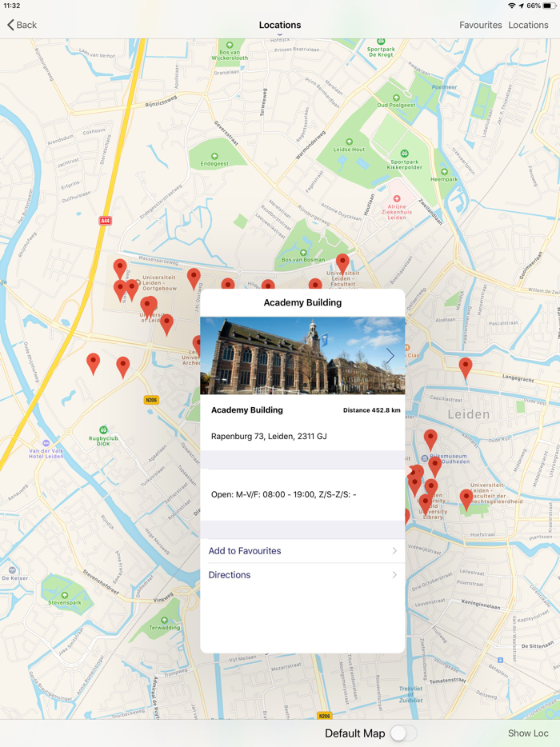Tap the Academy Building photo
The image size is (560, 747).
pyautogui.click(x=302, y=355)
